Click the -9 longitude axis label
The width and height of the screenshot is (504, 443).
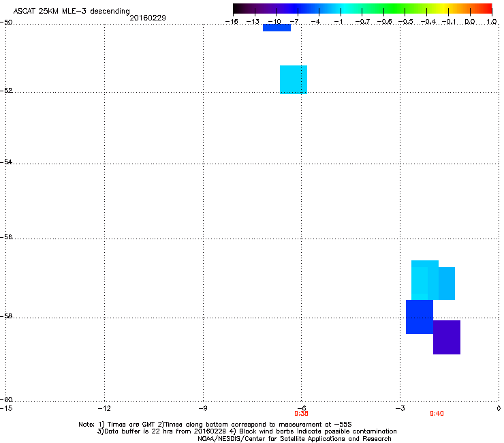(x=203, y=408)
